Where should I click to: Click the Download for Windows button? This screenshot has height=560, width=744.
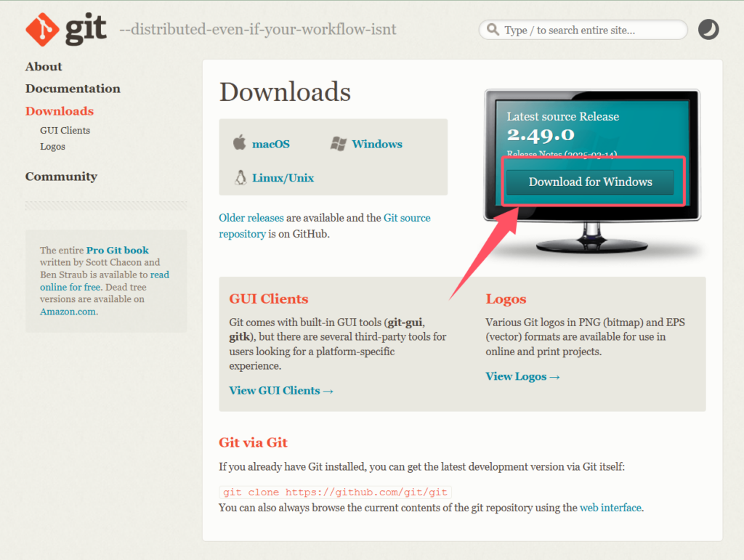point(590,182)
